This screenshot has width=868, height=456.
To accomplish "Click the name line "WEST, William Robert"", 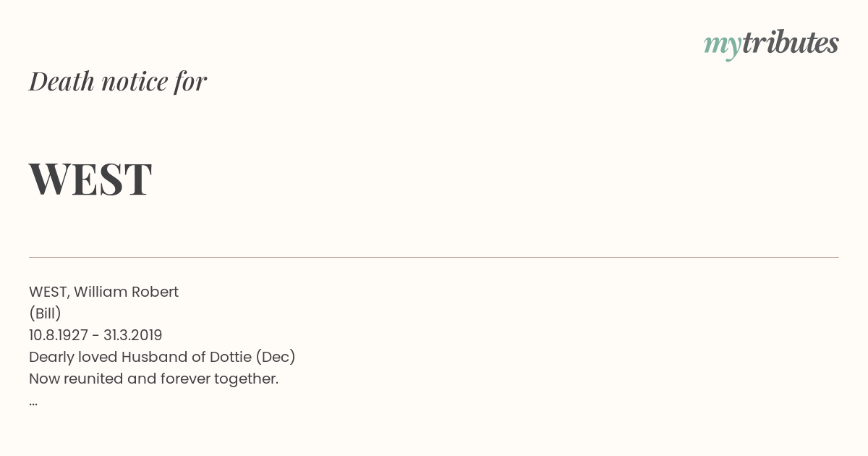I will 103,292.
